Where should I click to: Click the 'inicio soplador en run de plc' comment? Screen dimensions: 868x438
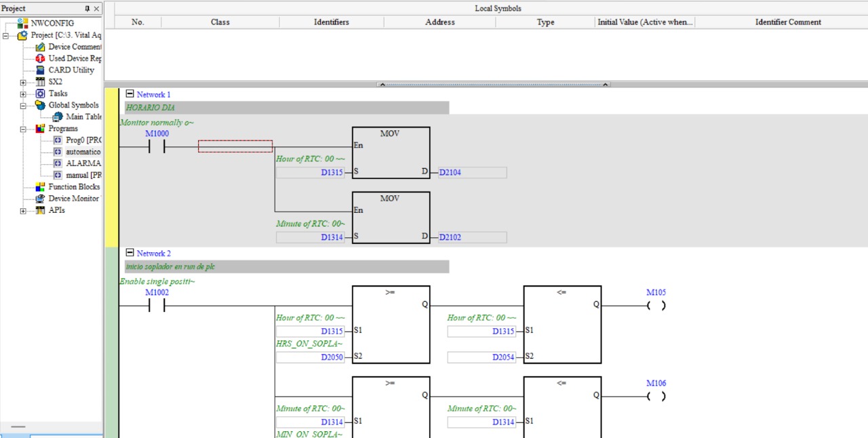point(287,266)
